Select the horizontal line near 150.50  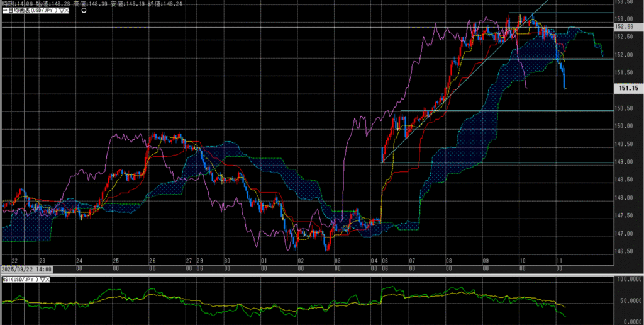click(503, 111)
